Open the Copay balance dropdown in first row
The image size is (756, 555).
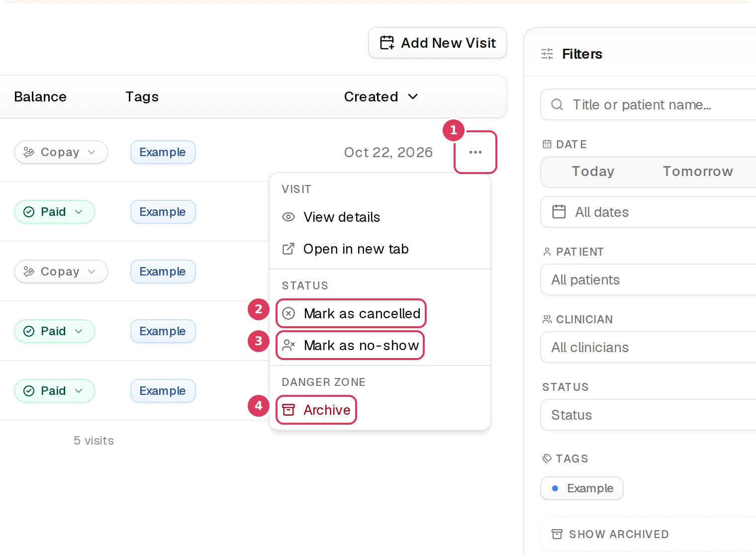point(61,152)
